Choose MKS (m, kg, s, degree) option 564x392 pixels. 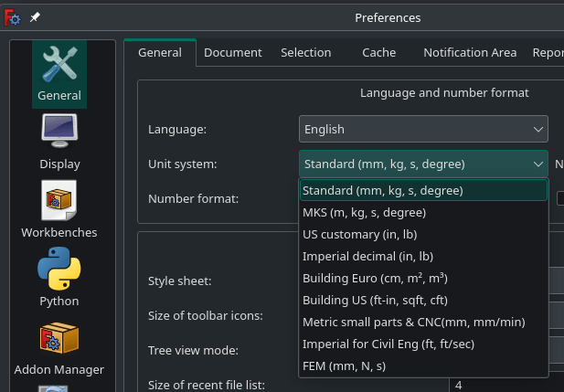pyautogui.click(x=423, y=213)
